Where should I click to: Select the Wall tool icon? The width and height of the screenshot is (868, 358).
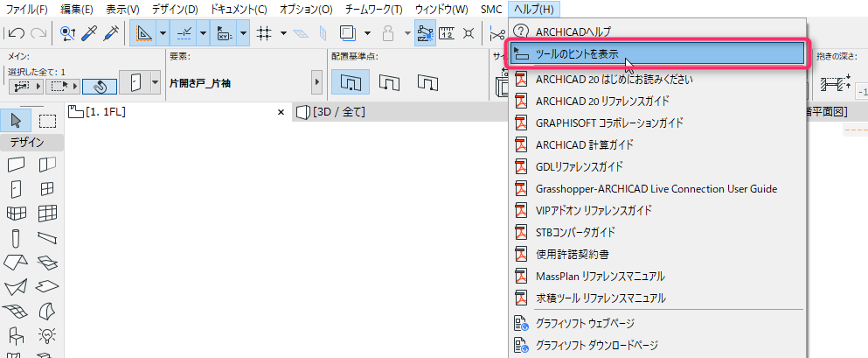tap(17, 165)
